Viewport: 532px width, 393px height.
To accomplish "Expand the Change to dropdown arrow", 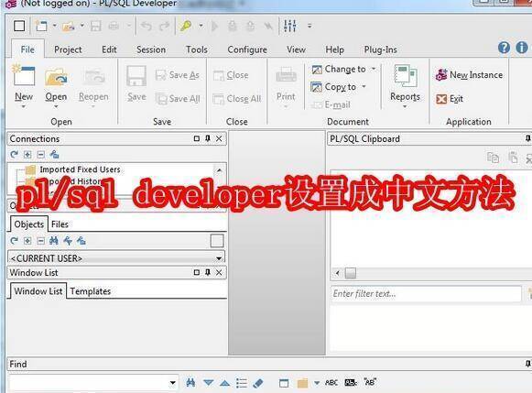I will (x=374, y=69).
